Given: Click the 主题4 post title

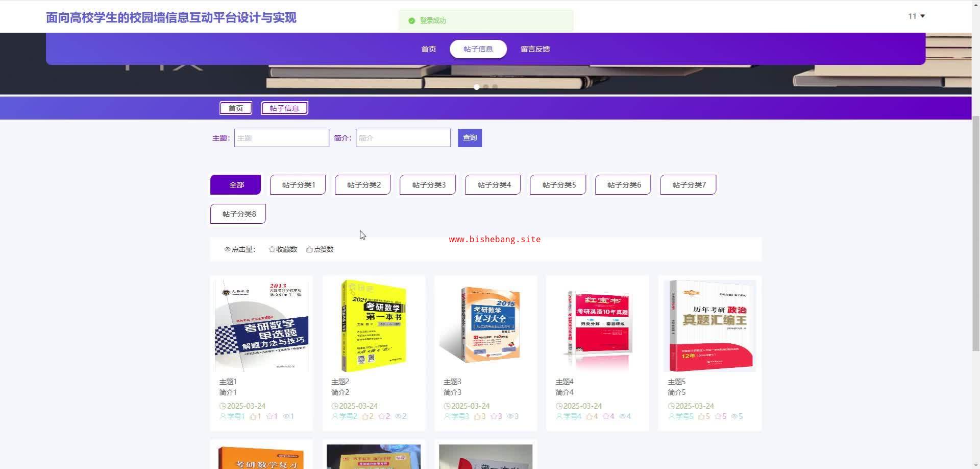Looking at the screenshot, I should click(565, 382).
